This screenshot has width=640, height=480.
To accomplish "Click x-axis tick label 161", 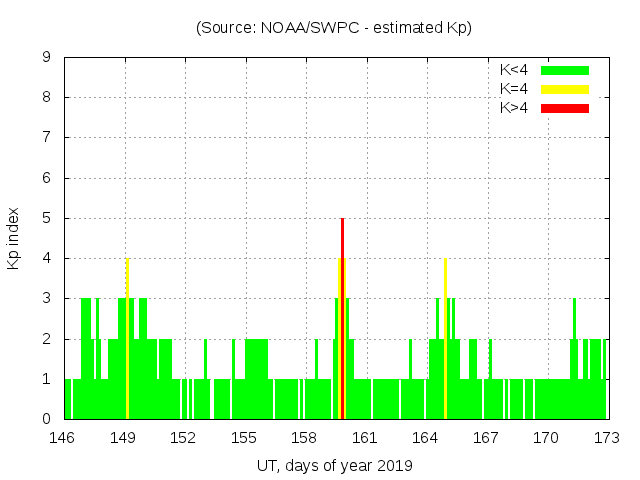I will click(365, 438).
